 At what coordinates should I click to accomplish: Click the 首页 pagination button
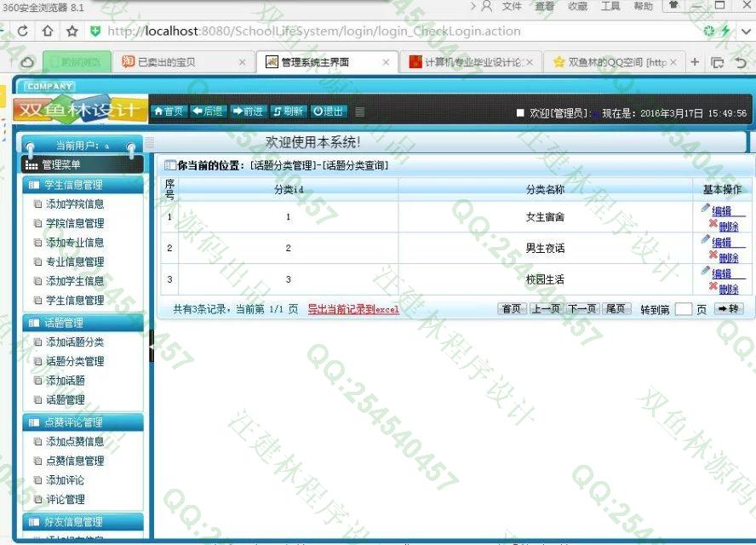[x=512, y=308]
